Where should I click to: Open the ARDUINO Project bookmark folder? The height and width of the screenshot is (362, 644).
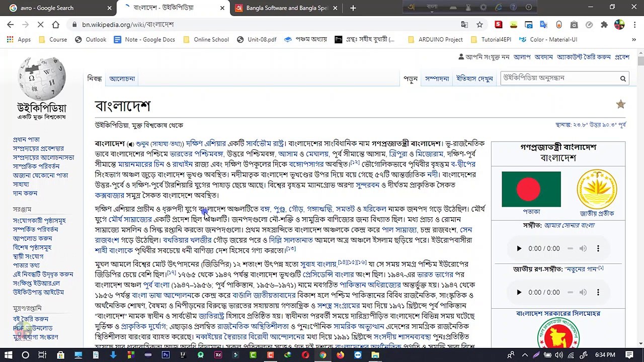[435, 39]
